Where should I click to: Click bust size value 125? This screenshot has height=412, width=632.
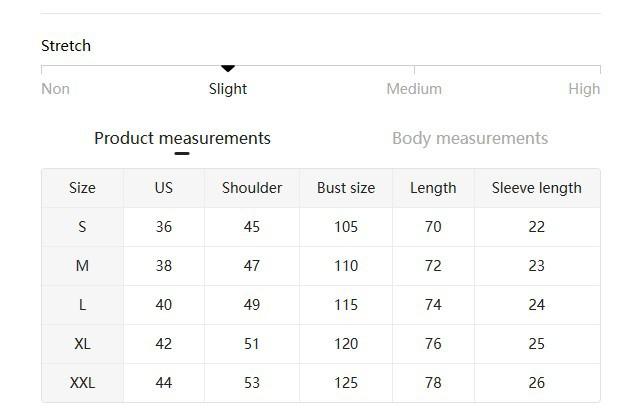(x=346, y=383)
